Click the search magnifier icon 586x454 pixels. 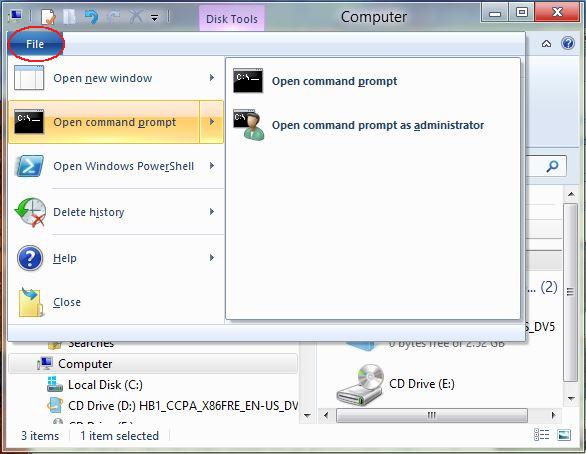(x=552, y=166)
